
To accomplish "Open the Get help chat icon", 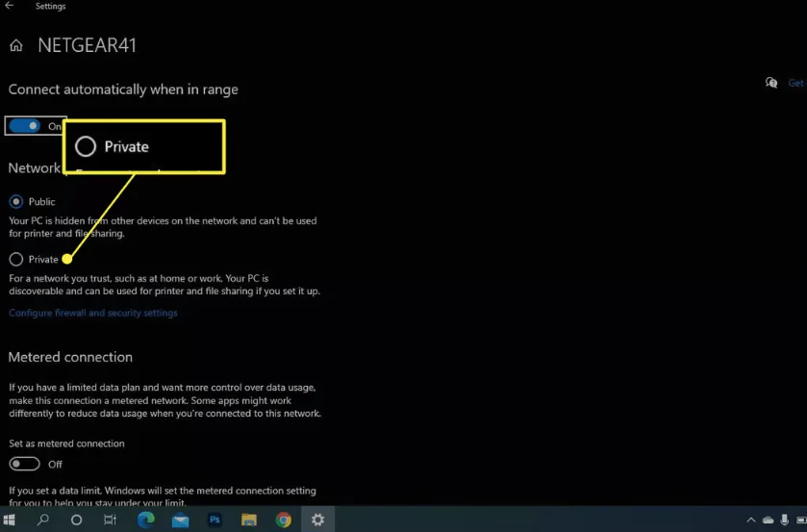I will (x=770, y=83).
